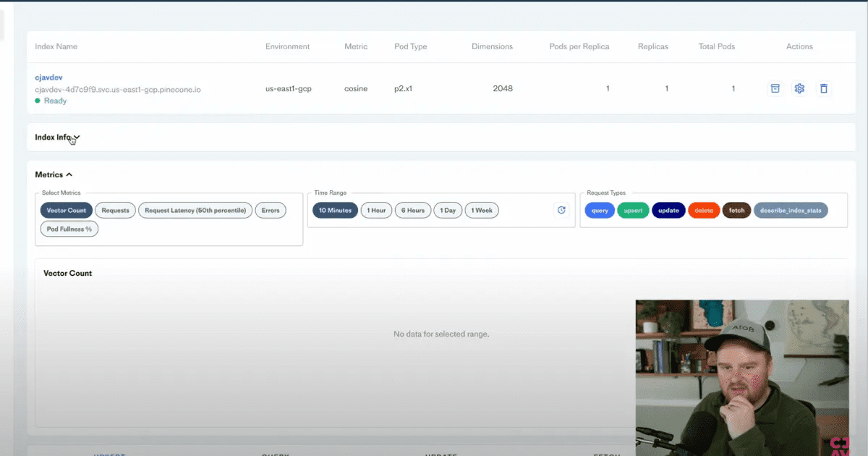
Task: Click the green Ready status dot
Action: click(38, 101)
